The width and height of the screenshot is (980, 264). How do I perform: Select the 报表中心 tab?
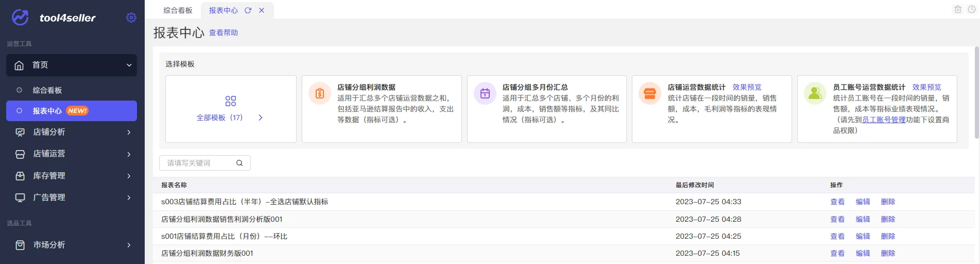(x=223, y=10)
